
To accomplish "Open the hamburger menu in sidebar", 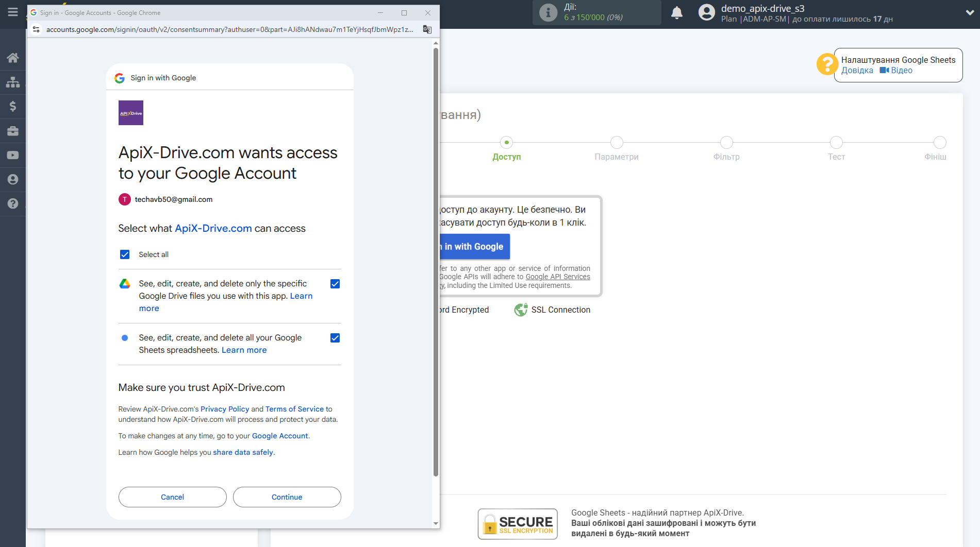I will click(13, 11).
